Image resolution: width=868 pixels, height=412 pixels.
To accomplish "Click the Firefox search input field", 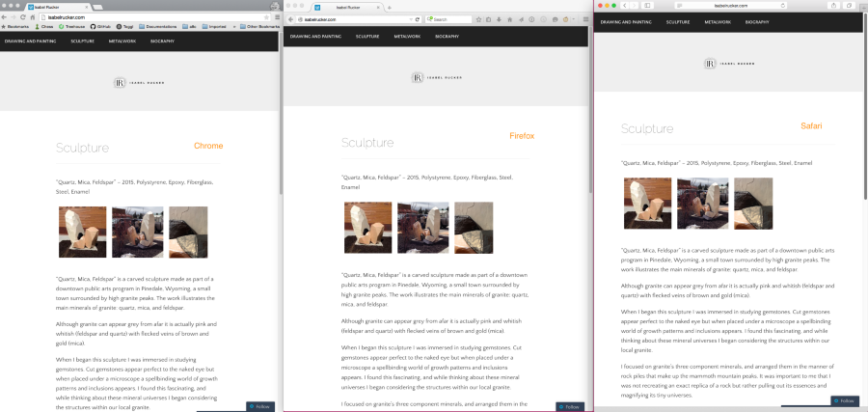I will [x=451, y=19].
